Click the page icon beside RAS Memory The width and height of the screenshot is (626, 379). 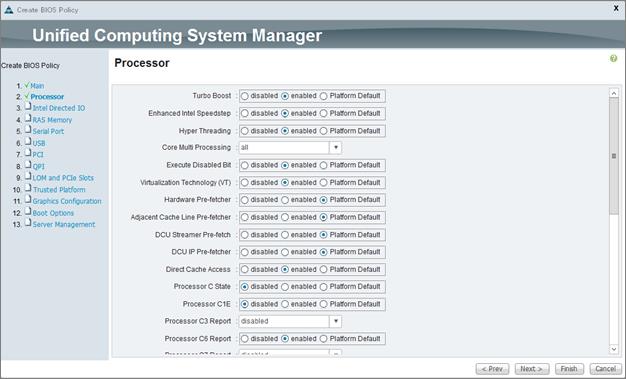28,118
